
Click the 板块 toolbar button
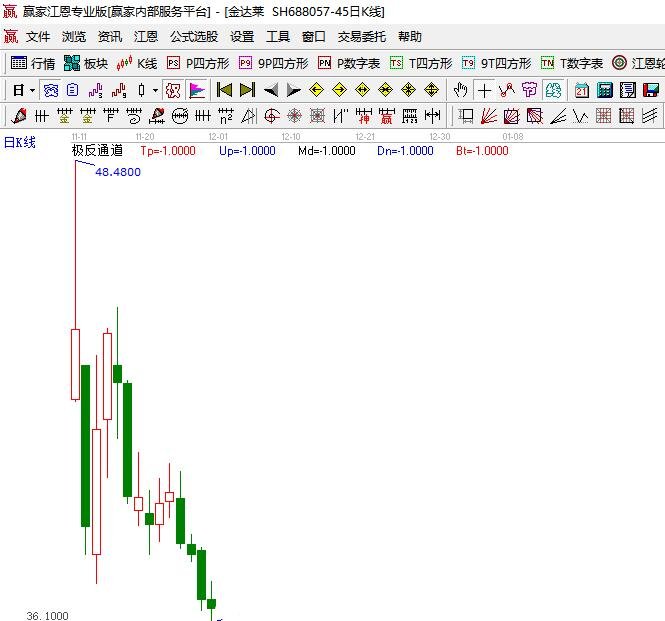point(86,63)
